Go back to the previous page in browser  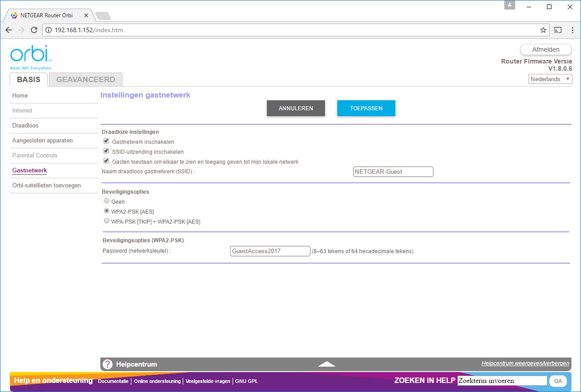[x=9, y=30]
